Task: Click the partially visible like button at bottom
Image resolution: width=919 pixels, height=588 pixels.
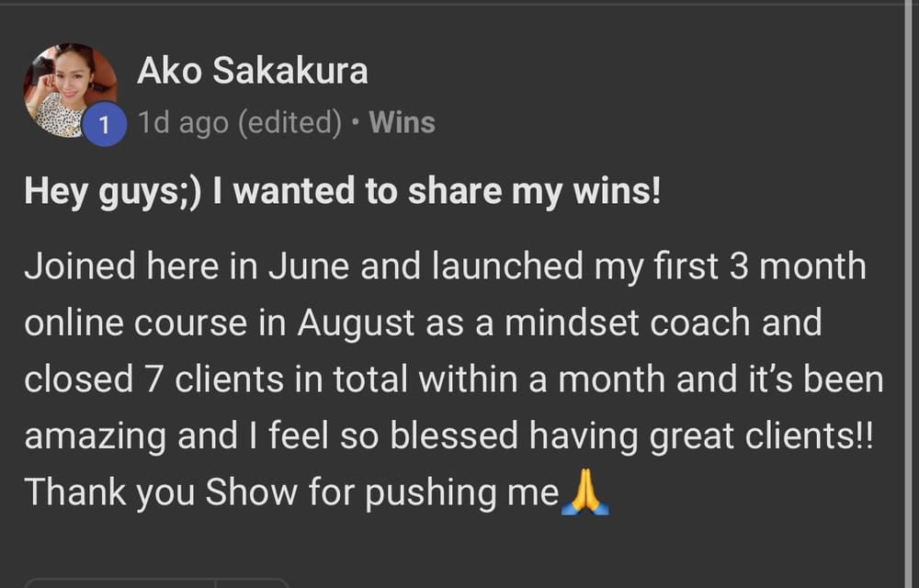Action: (120, 583)
